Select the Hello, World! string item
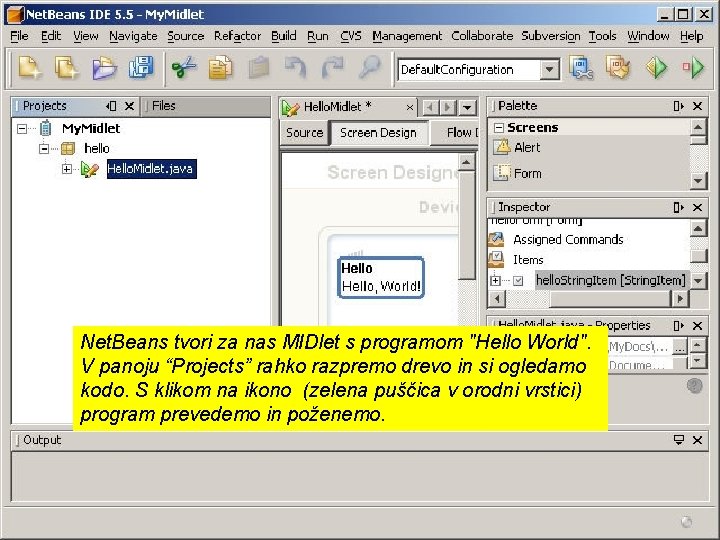 click(x=381, y=277)
